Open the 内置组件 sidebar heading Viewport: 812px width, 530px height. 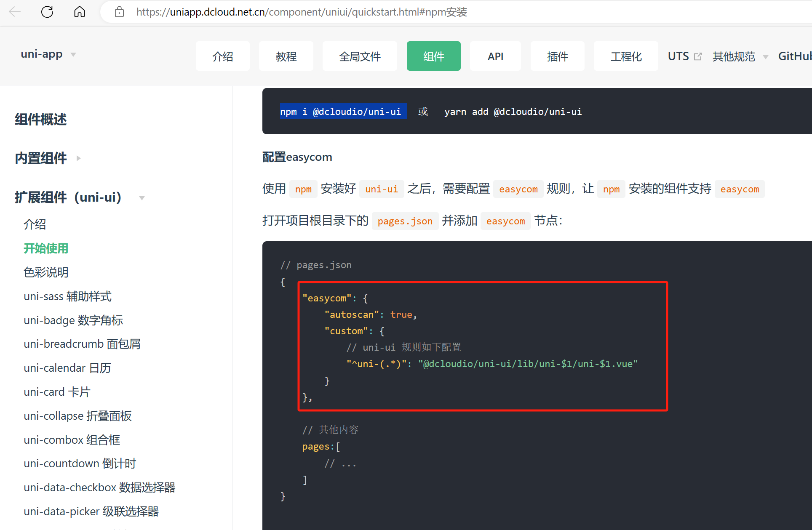coord(41,158)
